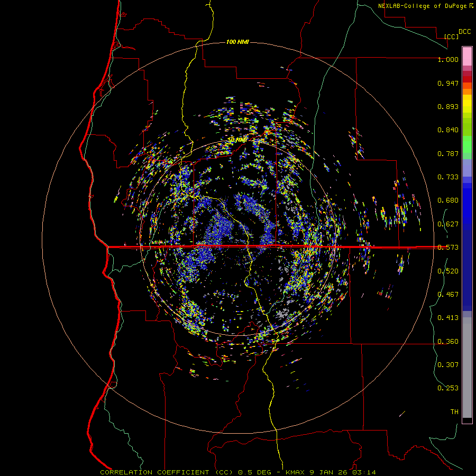
Task: Click the [CC] units label above color bar
Action: pyautogui.click(x=452, y=36)
